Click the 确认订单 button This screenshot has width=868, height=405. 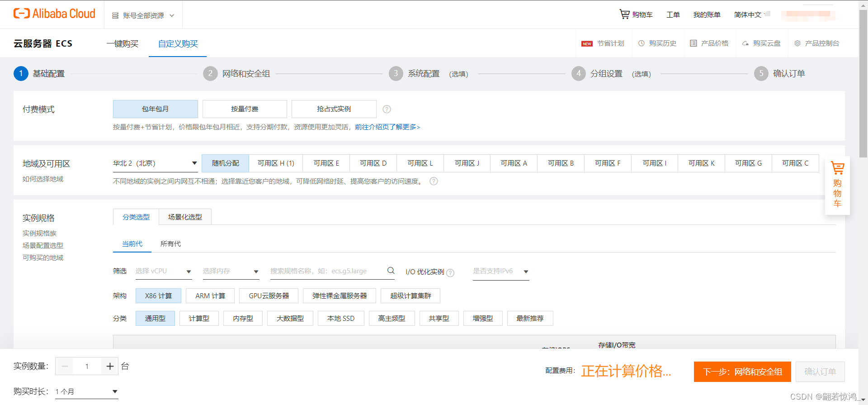820,372
